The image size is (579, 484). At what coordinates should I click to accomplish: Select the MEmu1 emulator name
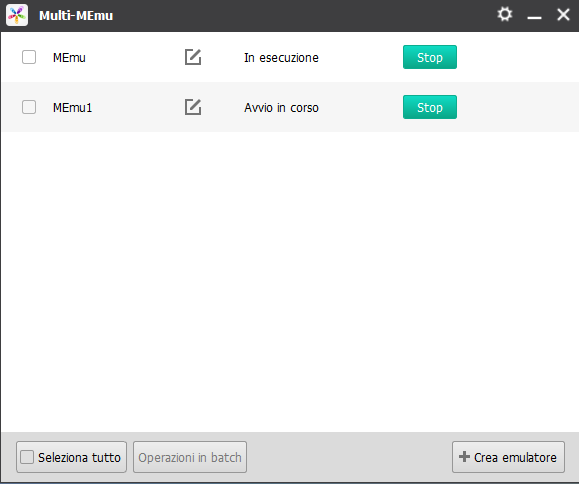72,108
